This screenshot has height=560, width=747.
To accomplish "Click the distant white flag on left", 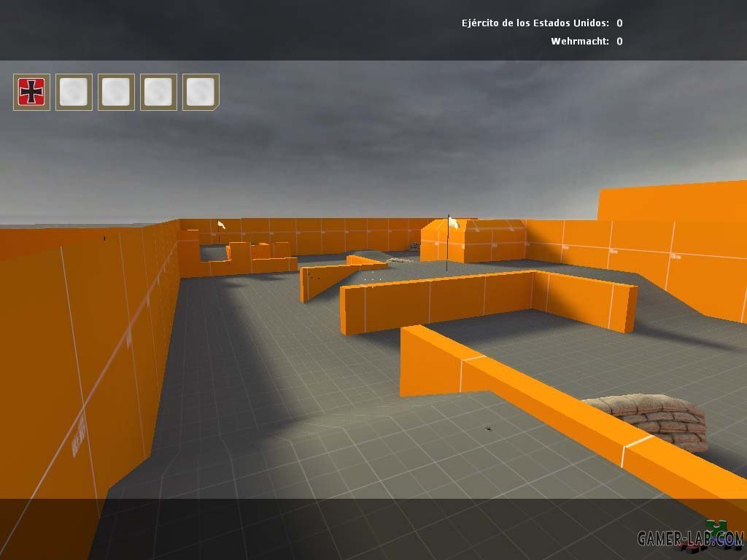I will [x=221, y=225].
